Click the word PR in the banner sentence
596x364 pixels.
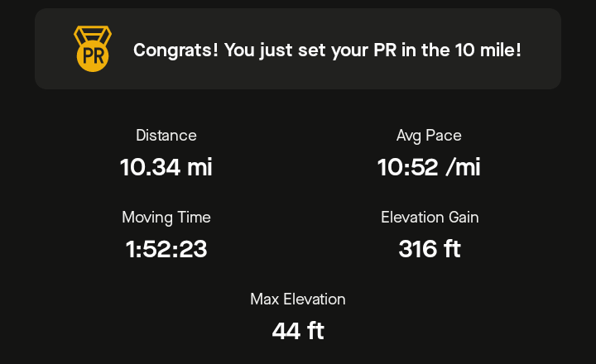(385, 50)
